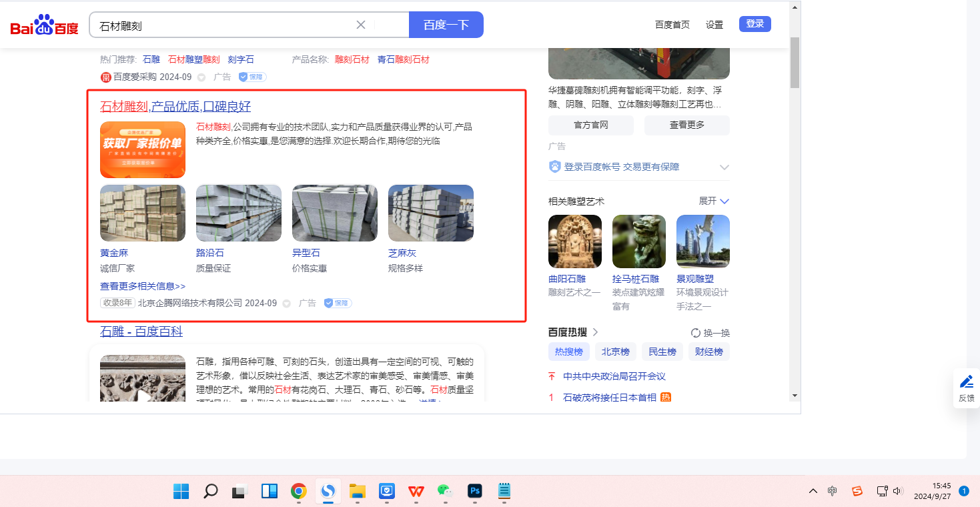This screenshot has width=980, height=507.
Task: Toggle the 中 Chinese input mode indicator
Action: 833,492
